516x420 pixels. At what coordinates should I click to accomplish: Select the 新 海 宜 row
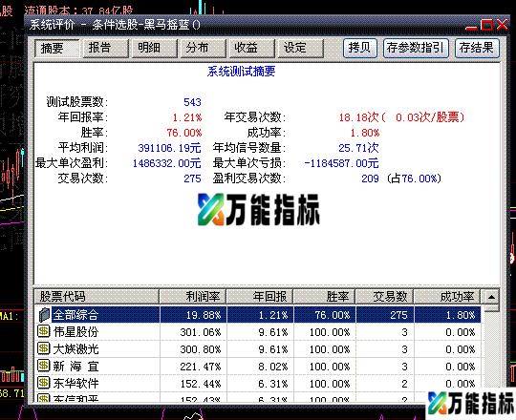coord(258,367)
